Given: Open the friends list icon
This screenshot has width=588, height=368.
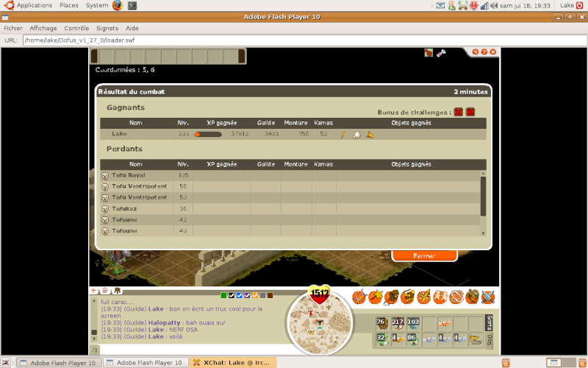Looking at the screenshot, I should pos(440,297).
